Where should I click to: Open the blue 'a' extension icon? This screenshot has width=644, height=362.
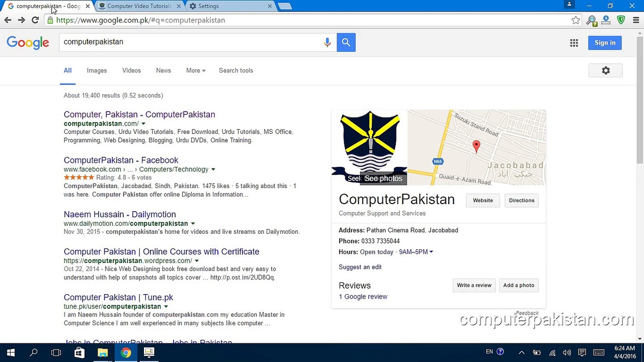coord(606,20)
